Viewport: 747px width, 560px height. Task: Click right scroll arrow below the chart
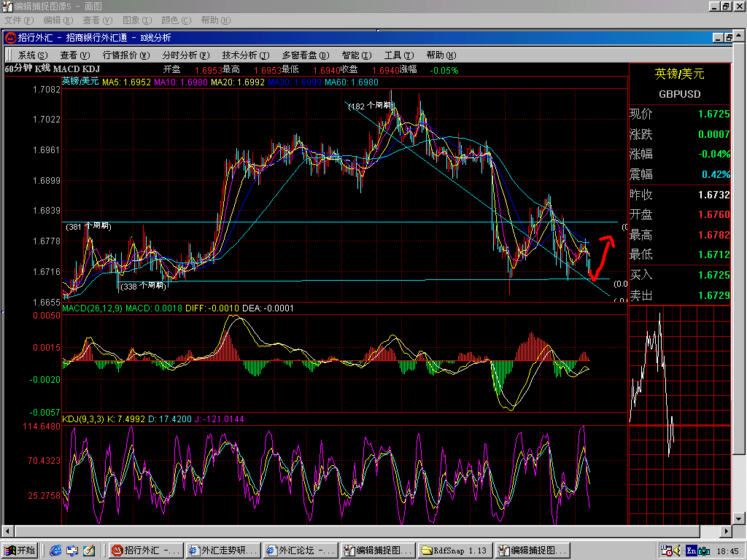pyautogui.click(x=726, y=530)
